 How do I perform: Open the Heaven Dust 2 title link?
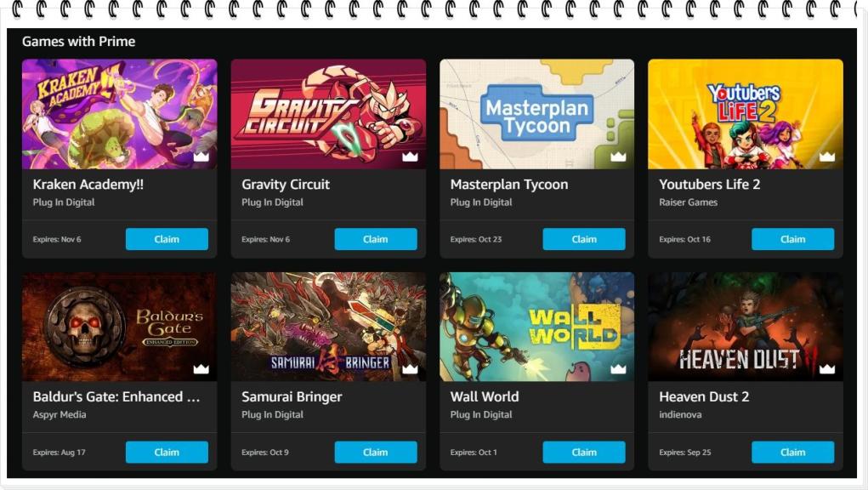click(x=704, y=397)
